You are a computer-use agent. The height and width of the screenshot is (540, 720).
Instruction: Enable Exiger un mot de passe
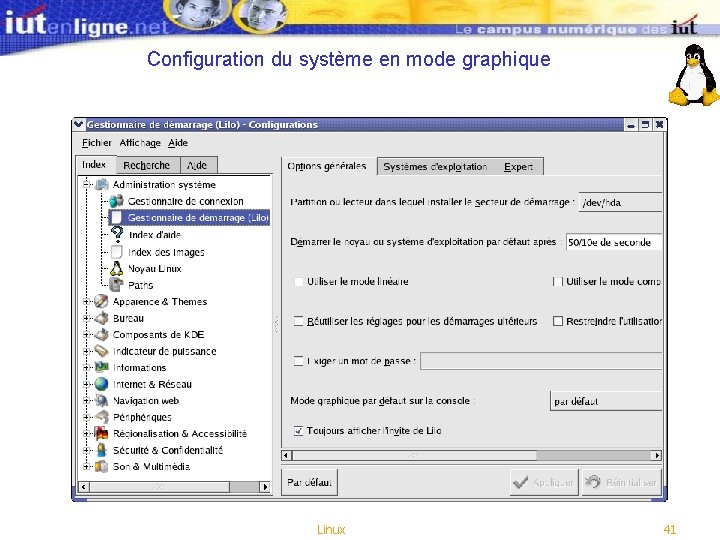298,361
